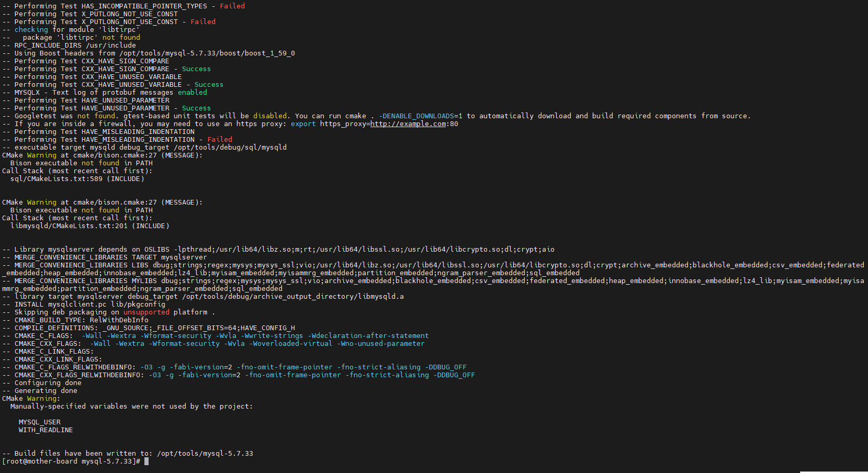This screenshot has height=473, width=868.
Task: Click the 'Build files have been written to' line
Action: click(x=128, y=454)
